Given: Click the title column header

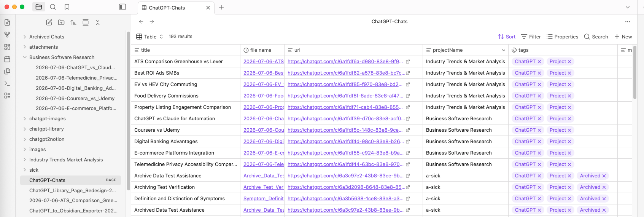Looking at the screenshot, I should (x=186, y=50).
